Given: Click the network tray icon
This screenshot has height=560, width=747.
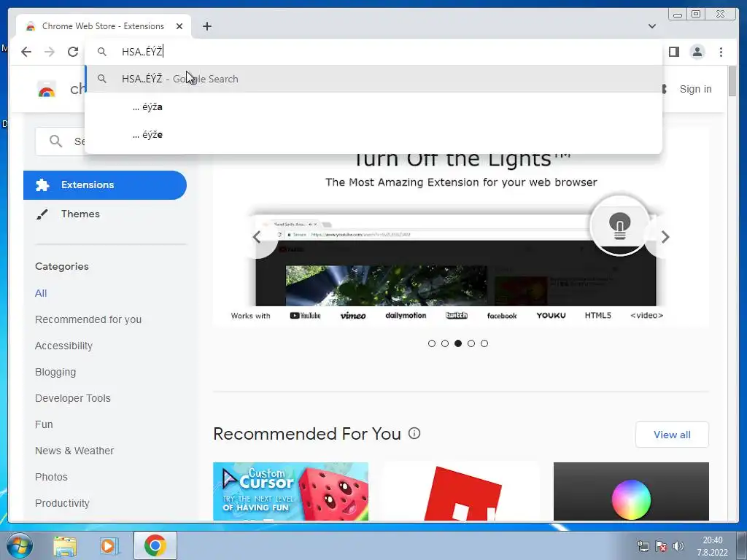Looking at the screenshot, I should pyautogui.click(x=643, y=546).
